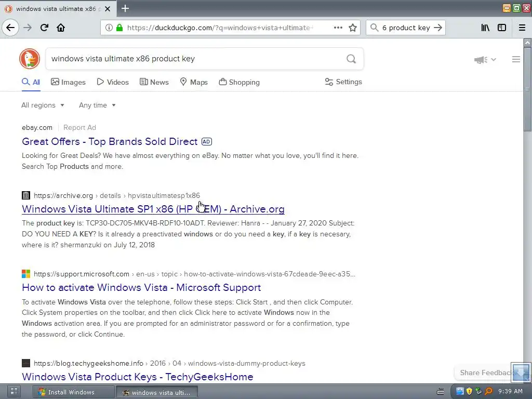Click the Microsoft logo favicon
This screenshot has width=532, height=399.
point(26,273)
